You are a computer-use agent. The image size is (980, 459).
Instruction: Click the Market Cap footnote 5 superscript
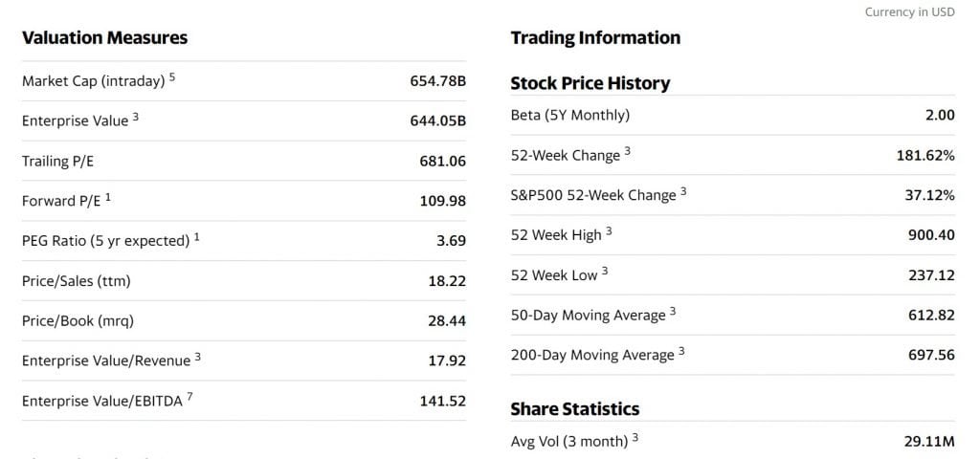(x=172, y=76)
